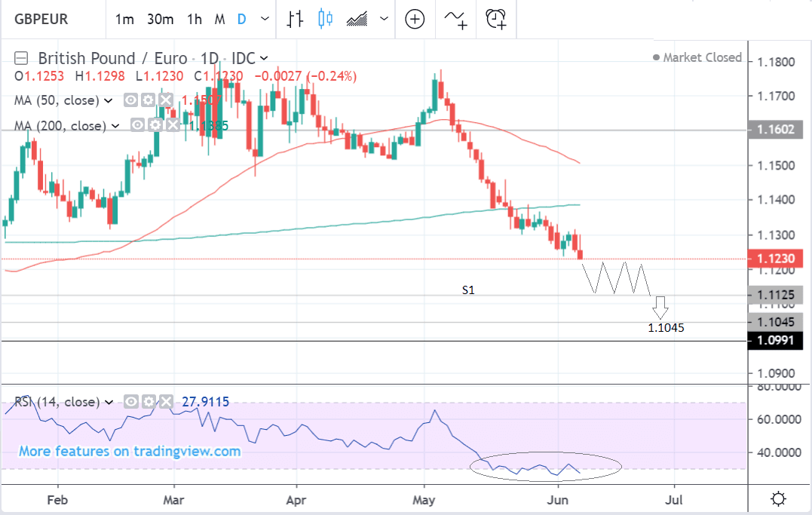The width and height of the screenshot is (812, 515).
Task: Select the Candles chart style icon
Action: pos(325,20)
